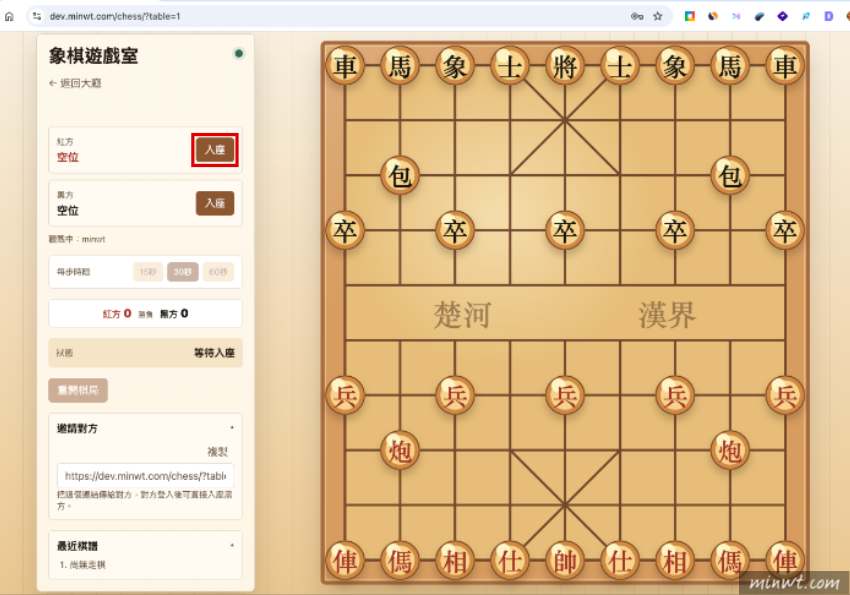Select black elephant 象 on left side
The image size is (850, 595).
point(455,66)
